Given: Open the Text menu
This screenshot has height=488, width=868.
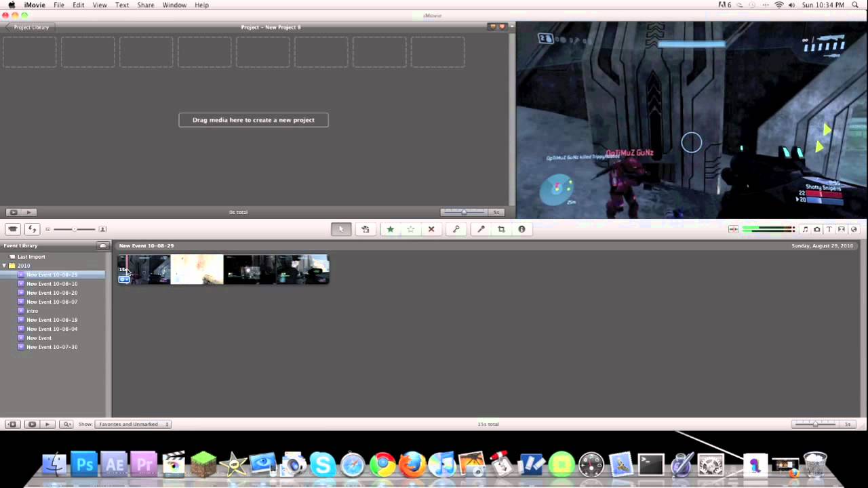Looking at the screenshot, I should click(122, 5).
